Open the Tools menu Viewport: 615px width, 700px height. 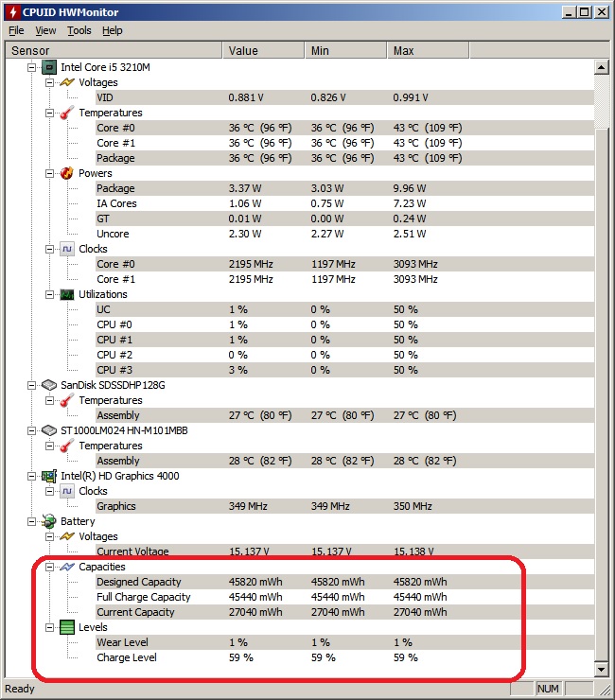[x=79, y=30]
